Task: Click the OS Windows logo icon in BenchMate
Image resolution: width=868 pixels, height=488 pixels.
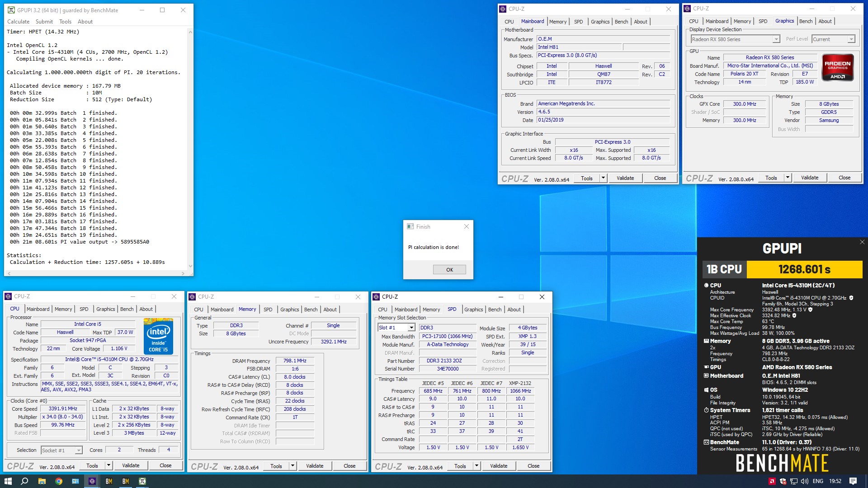Action: tap(706, 390)
